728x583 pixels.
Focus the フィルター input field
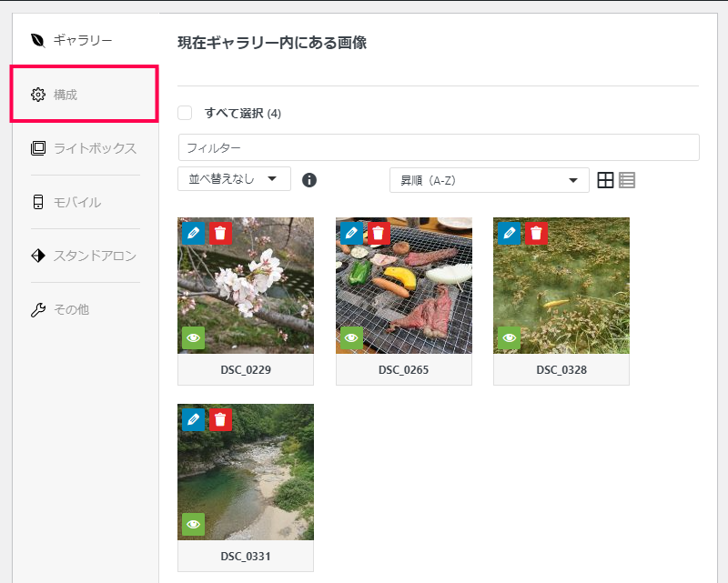pos(439,147)
